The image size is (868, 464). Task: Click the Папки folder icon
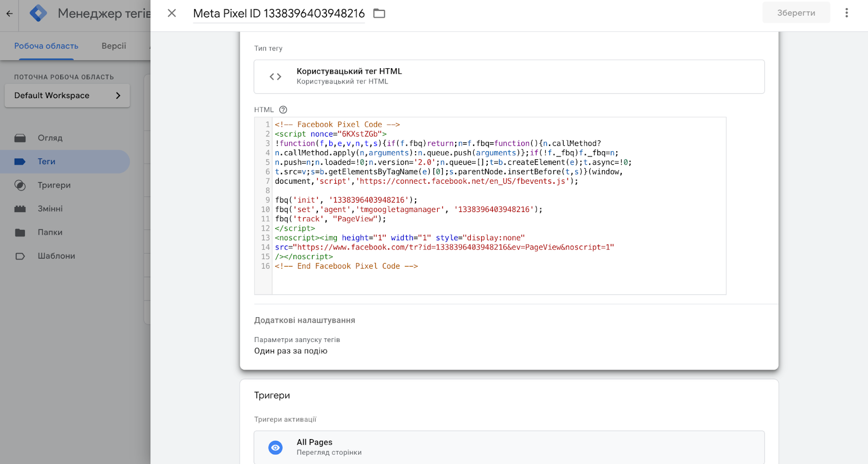point(20,233)
